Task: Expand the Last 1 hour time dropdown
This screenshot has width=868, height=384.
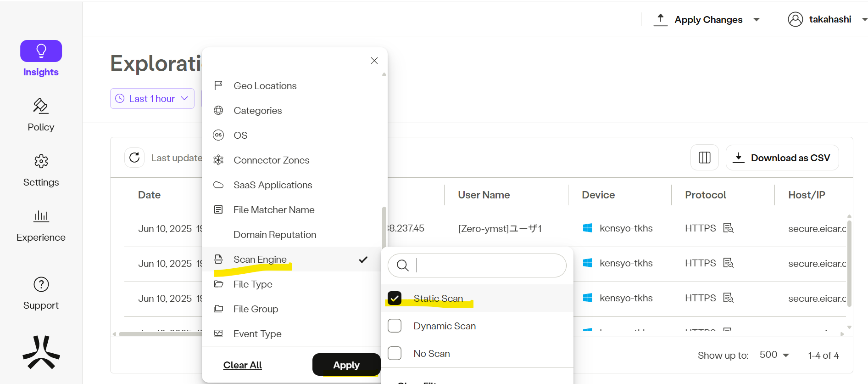Action: [152, 99]
